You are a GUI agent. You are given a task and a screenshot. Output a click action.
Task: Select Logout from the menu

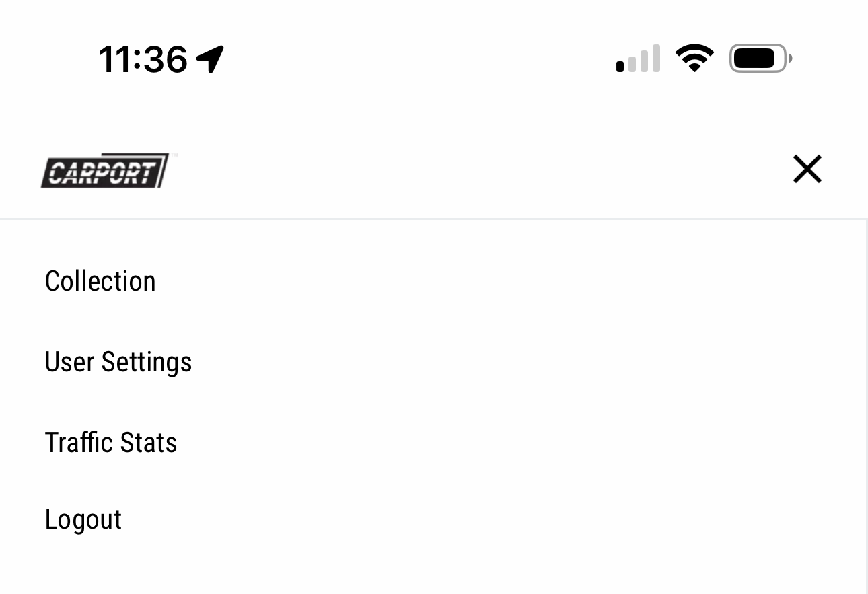click(83, 519)
